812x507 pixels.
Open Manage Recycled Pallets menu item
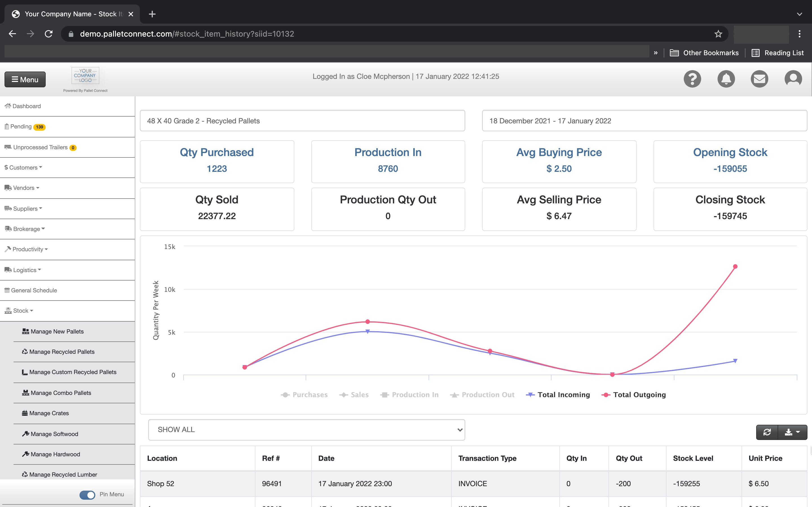[x=62, y=352]
